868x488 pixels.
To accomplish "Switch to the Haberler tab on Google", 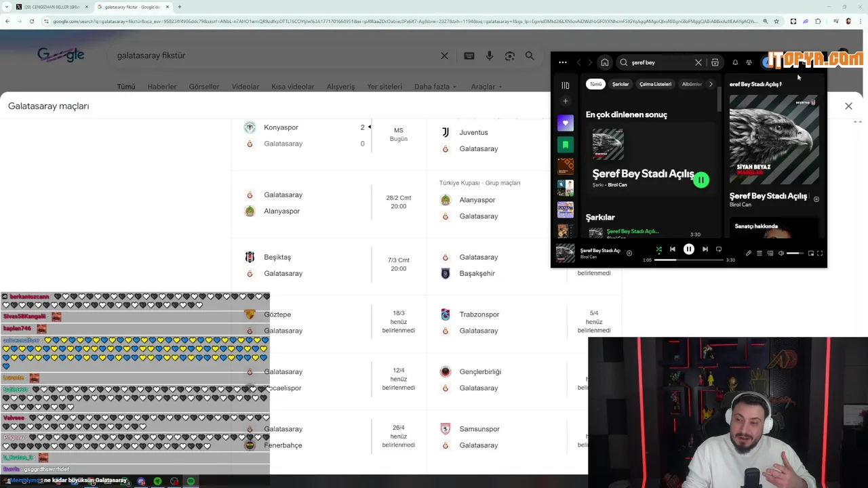I will coord(162,87).
